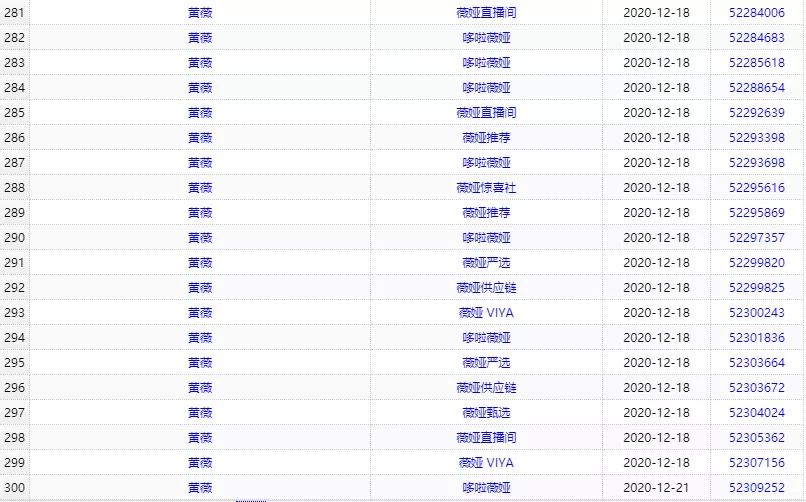This screenshot has width=806, height=502.
Task: Open registration number 52284006 link
Action: (x=757, y=13)
